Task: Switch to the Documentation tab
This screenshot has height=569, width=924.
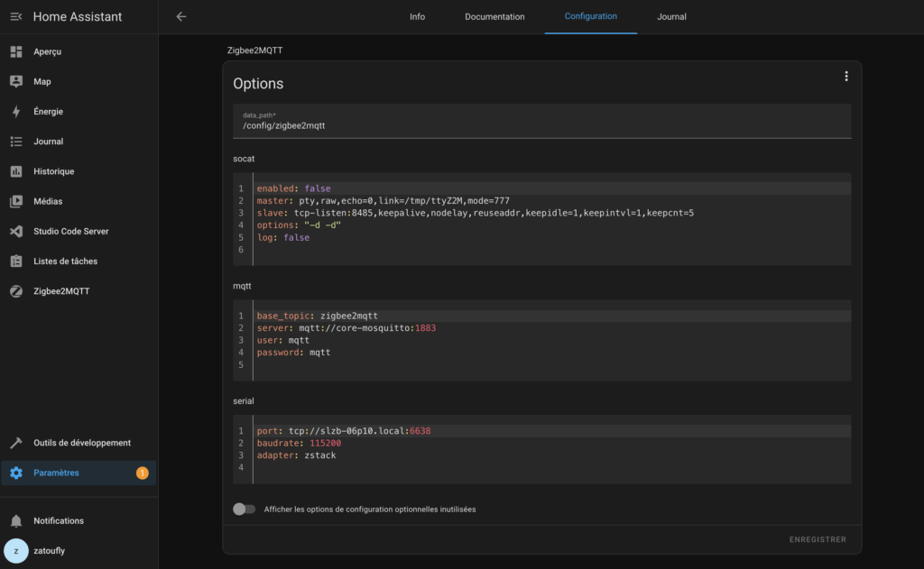Action: coord(494,16)
